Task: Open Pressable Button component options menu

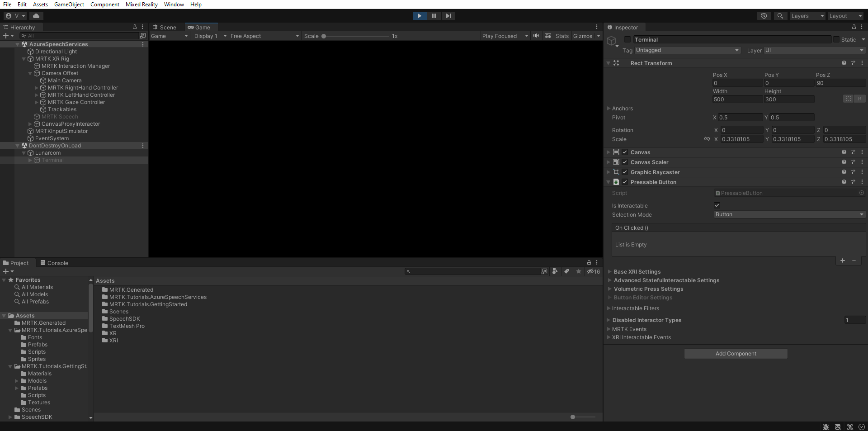Action: pyautogui.click(x=862, y=182)
